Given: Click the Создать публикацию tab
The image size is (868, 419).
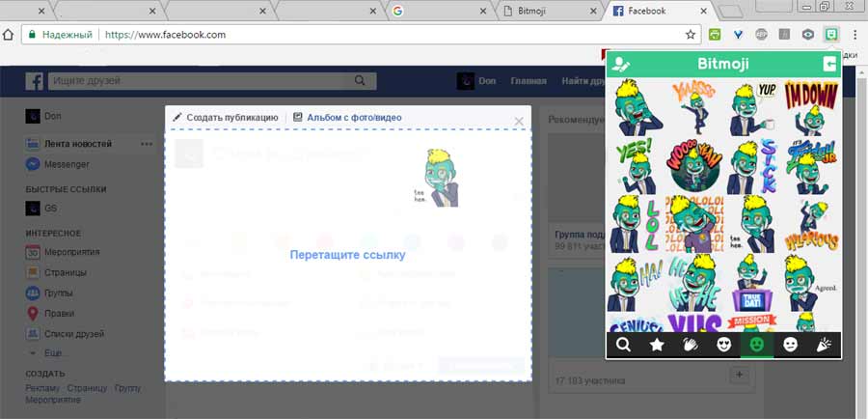Looking at the screenshot, I should [x=226, y=118].
